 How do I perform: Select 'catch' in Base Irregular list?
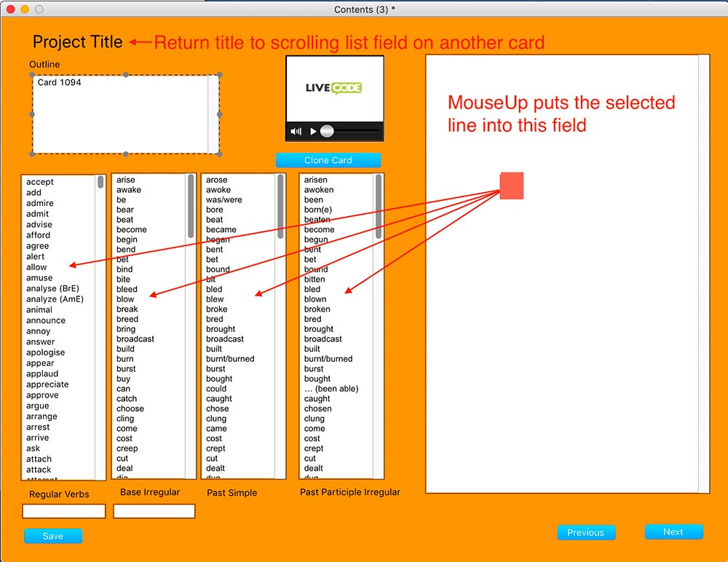click(127, 398)
